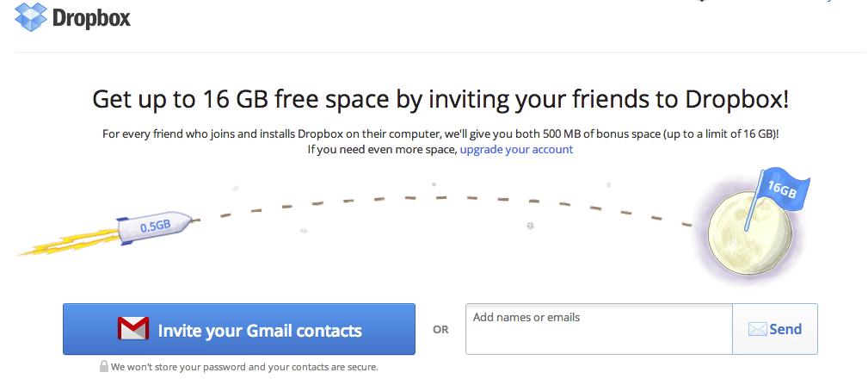This screenshot has width=868, height=391.
Task: Send the email invitations
Action: (x=775, y=329)
